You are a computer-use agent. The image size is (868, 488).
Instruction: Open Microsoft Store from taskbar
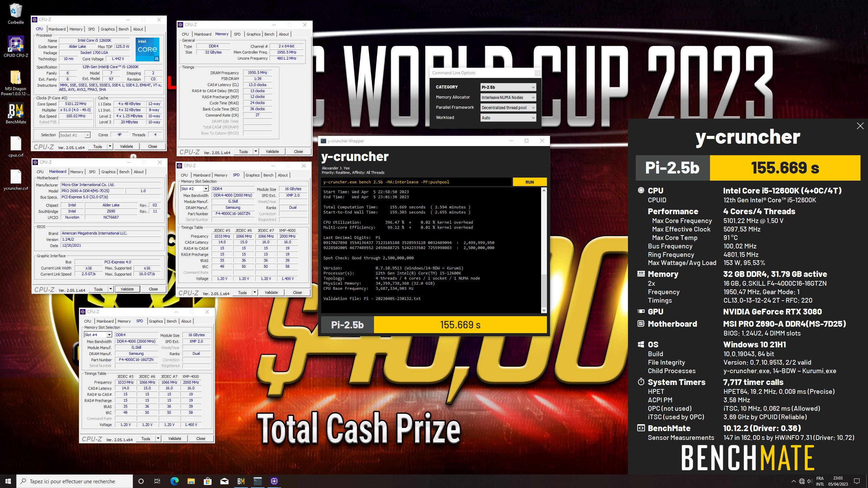pyautogui.click(x=208, y=481)
